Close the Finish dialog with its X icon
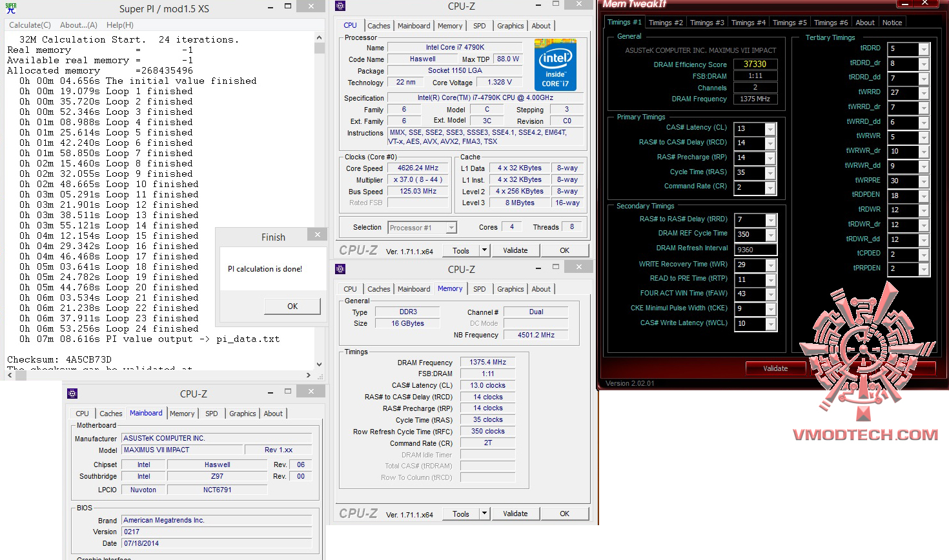This screenshot has width=949, height=560. point(317,235)
